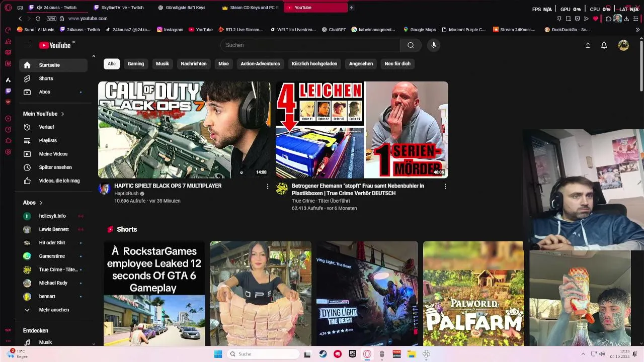The image size is (644, 362).
Task: Click inside the Suchen search field
Action: coord(310,45)
